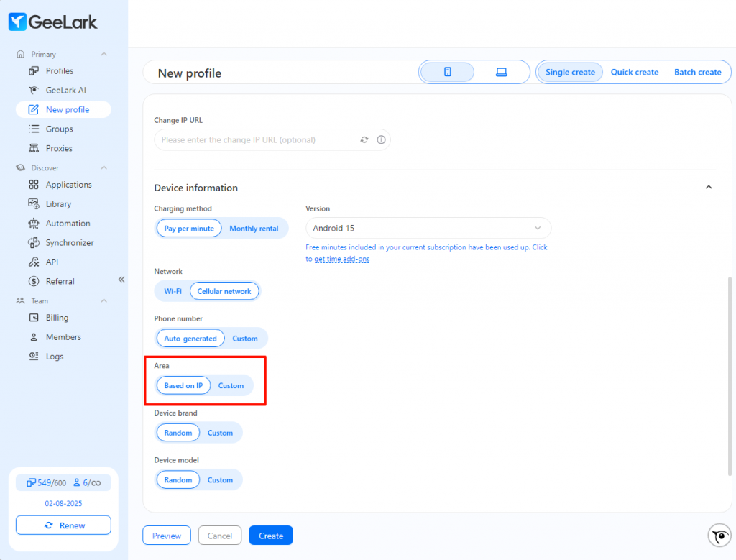Switch to Quick create tab
This screenshot has height=560, width=736.
[x=634, y=73]
